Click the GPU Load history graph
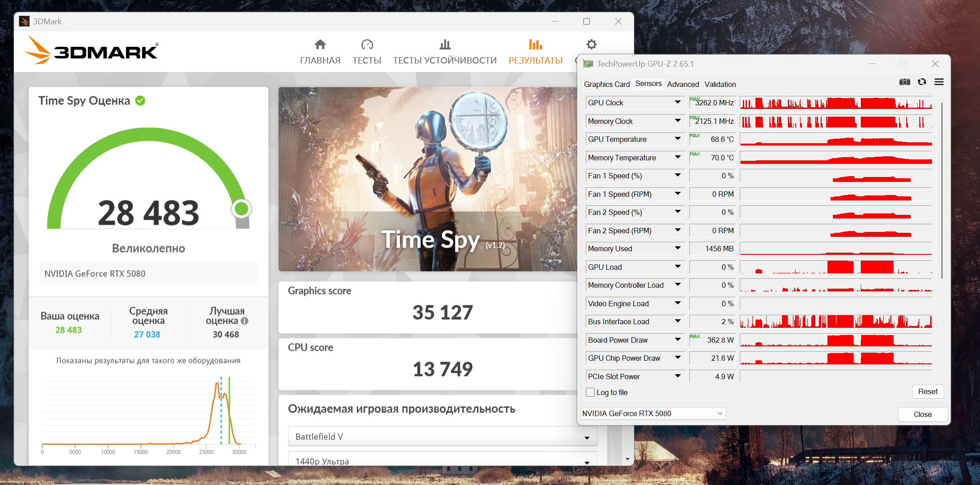 point(836,267)
